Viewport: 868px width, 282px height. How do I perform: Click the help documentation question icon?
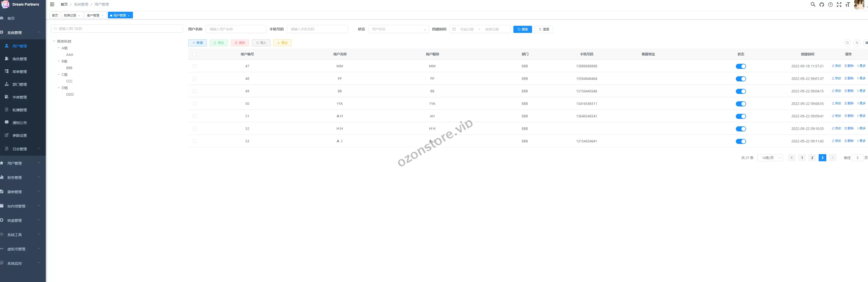point(830,5)
